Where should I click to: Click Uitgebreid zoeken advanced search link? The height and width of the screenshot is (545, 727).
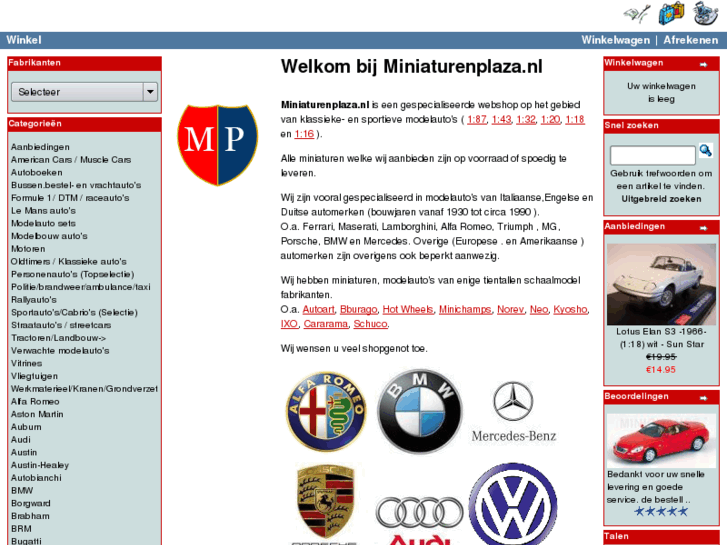tap(661, 199)
